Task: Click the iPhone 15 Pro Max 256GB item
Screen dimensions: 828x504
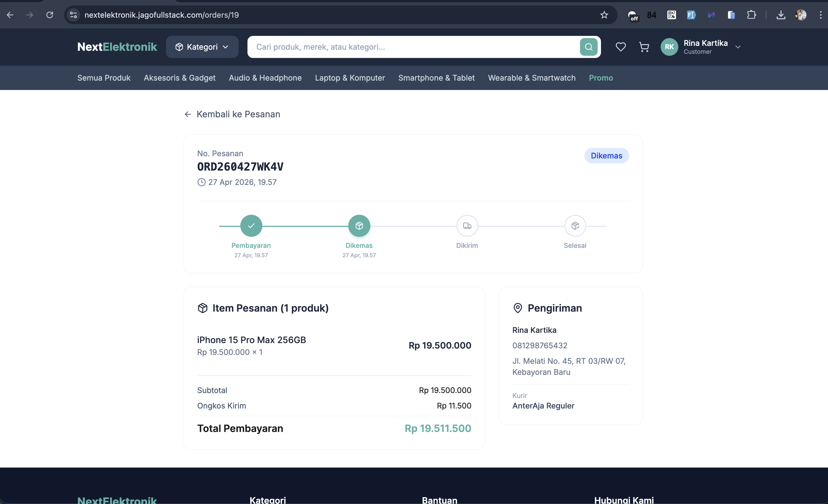Action: [251, 340]
